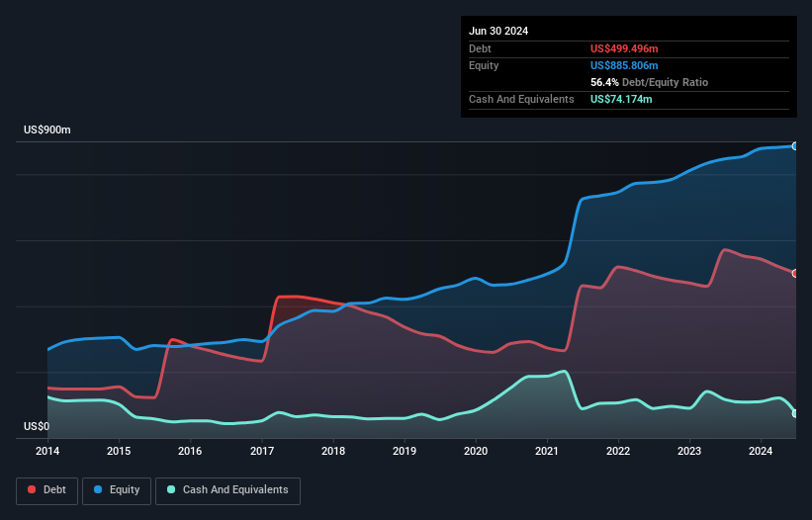Toggle the Cash And Equivalents legend button
Viewport: 812px width, 520px height.
(227, 490)
